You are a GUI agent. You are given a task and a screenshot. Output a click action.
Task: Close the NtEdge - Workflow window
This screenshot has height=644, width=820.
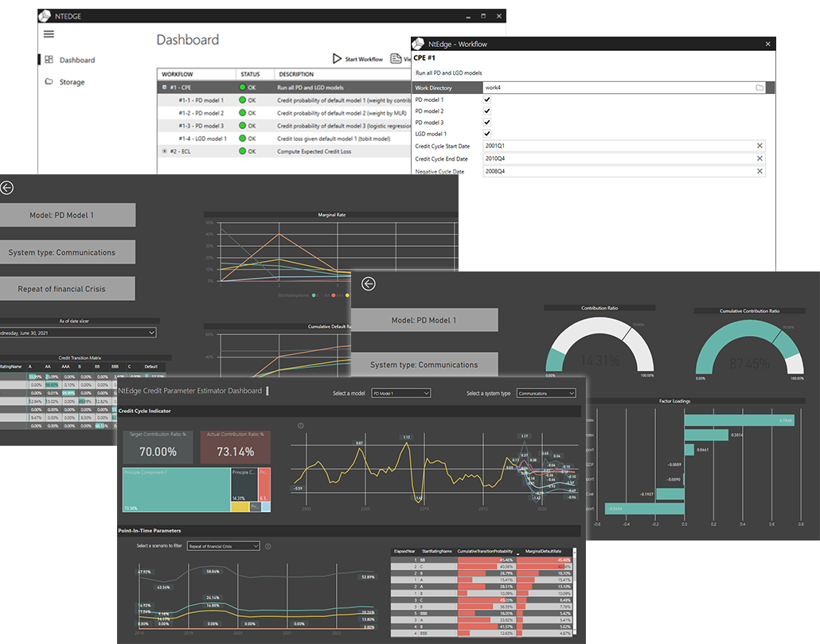[767, 44]
